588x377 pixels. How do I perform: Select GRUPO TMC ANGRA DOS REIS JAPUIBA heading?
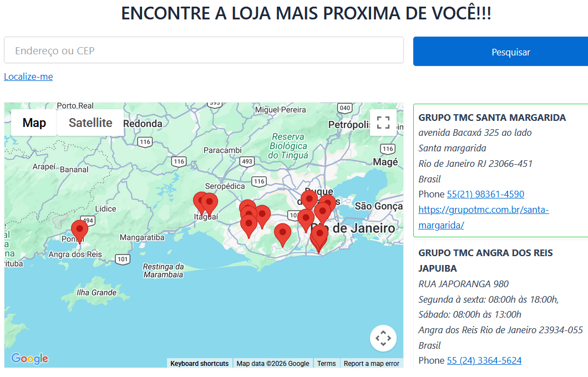coord(485,261)
